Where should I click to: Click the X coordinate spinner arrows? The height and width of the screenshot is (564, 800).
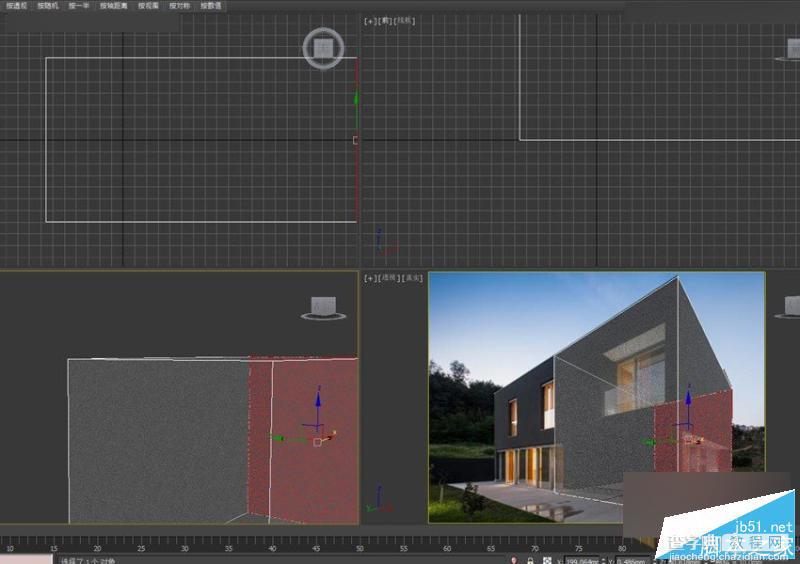coord(603,561)
